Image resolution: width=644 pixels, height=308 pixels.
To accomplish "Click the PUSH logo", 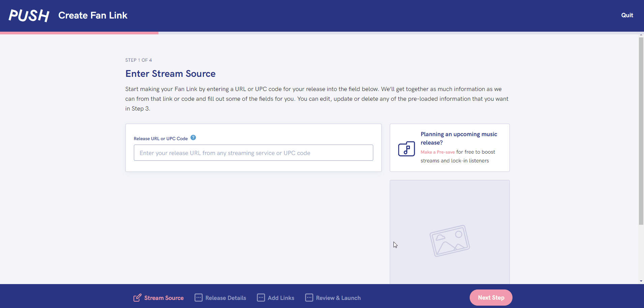I will [x=29, y=15].
